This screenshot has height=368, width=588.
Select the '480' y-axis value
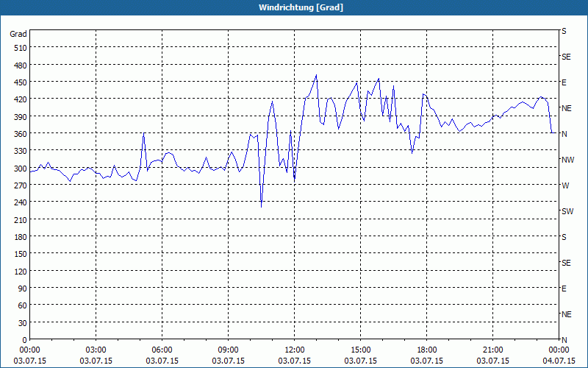point(21,66)
